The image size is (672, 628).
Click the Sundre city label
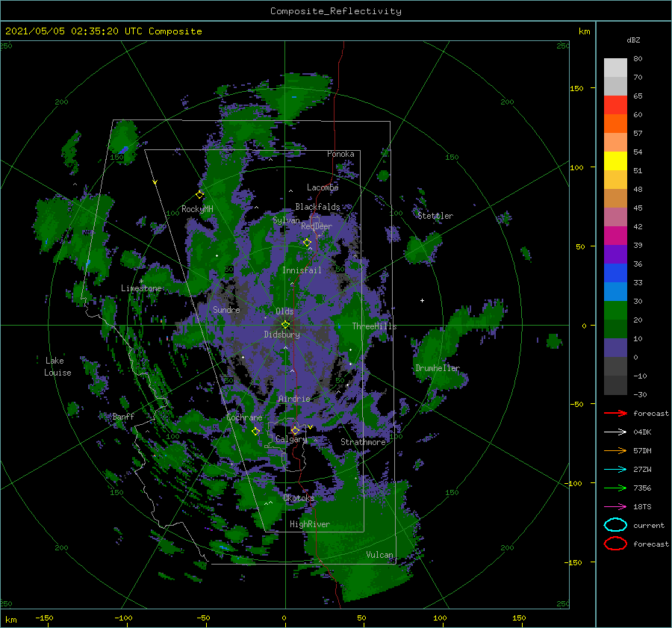pyautogui.click(x=226, y=309)
